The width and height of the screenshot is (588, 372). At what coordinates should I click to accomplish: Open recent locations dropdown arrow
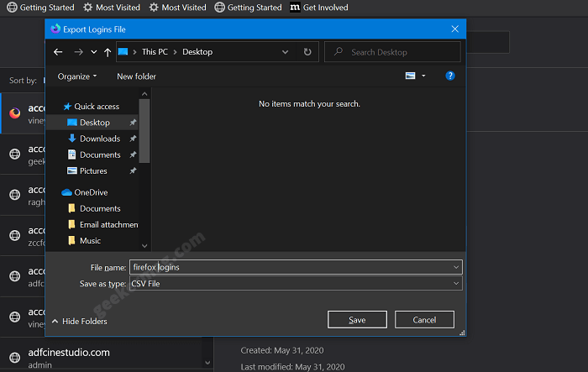coord(94,52)
